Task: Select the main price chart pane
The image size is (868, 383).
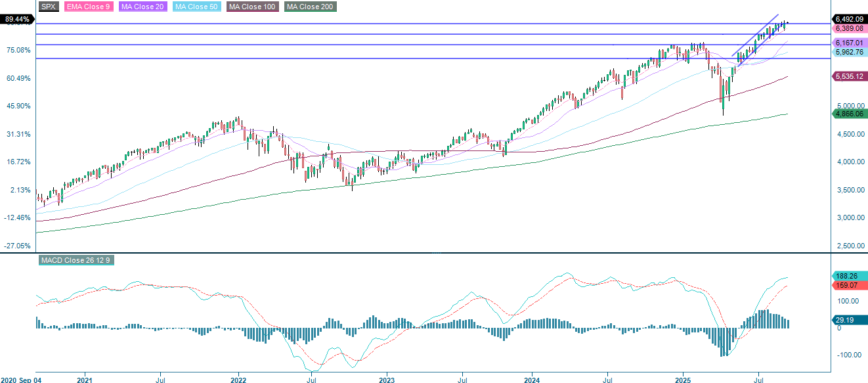Action: coord(427,131)
